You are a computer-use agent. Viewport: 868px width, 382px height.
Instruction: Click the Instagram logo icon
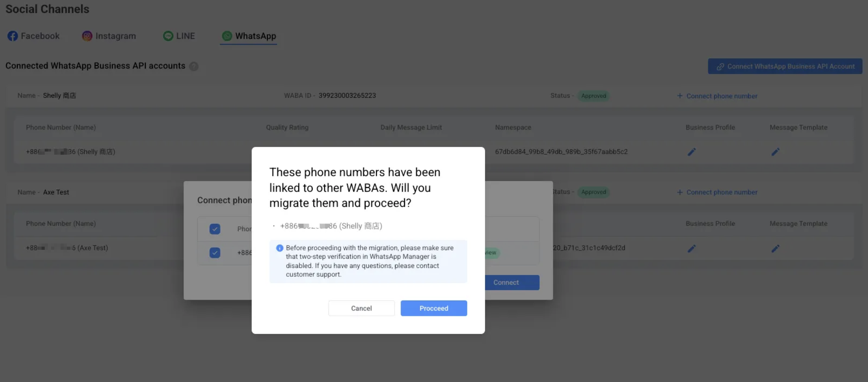[87, 36]
